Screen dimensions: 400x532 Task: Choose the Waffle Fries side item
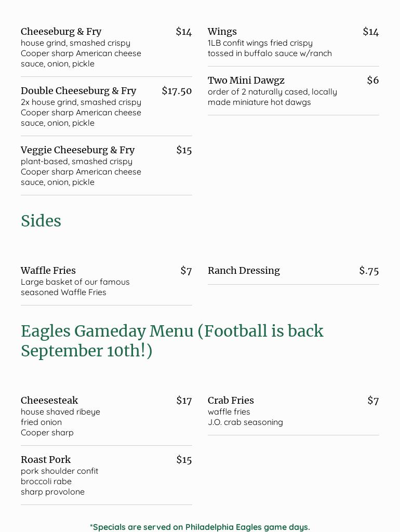(48, 271)
